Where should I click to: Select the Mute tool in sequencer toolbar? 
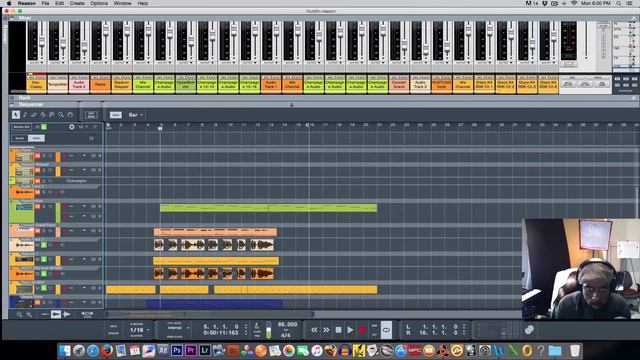coord(52,115)
